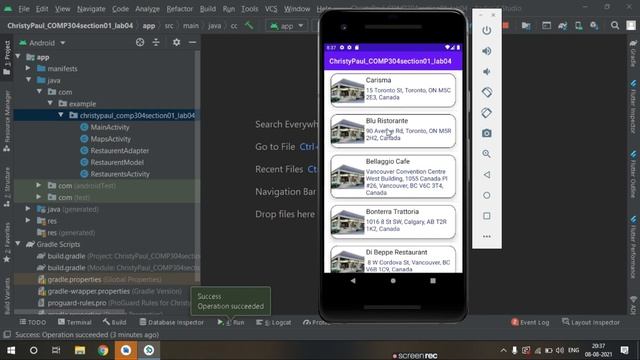Tap the Blu Ristorante thumbnail image

[347, 131]
